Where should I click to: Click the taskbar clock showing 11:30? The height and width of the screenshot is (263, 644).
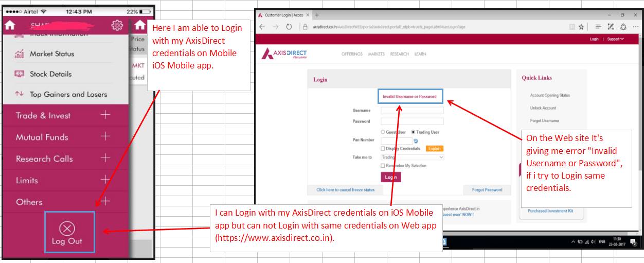[x=617, y=241]
